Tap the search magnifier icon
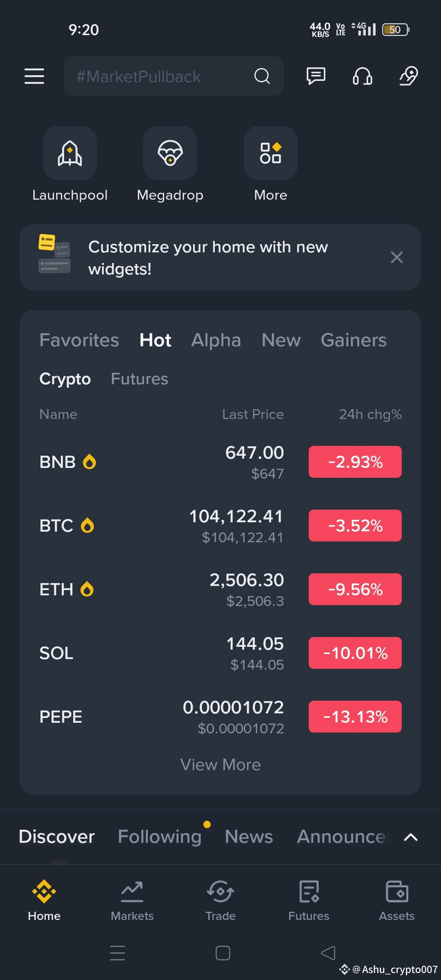This screenshot has width=441, height=980. (x=262, y=76)
